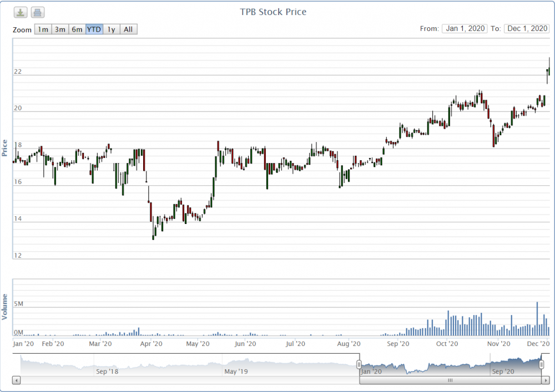Set zoom range to 1y

click(x=112, y=29)
